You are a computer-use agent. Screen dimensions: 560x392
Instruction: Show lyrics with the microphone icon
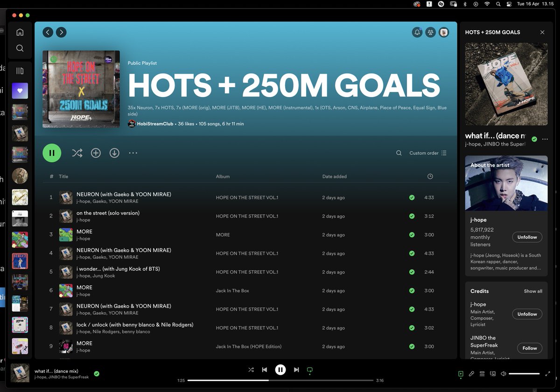pyautogui.click(x=471, y=374)
